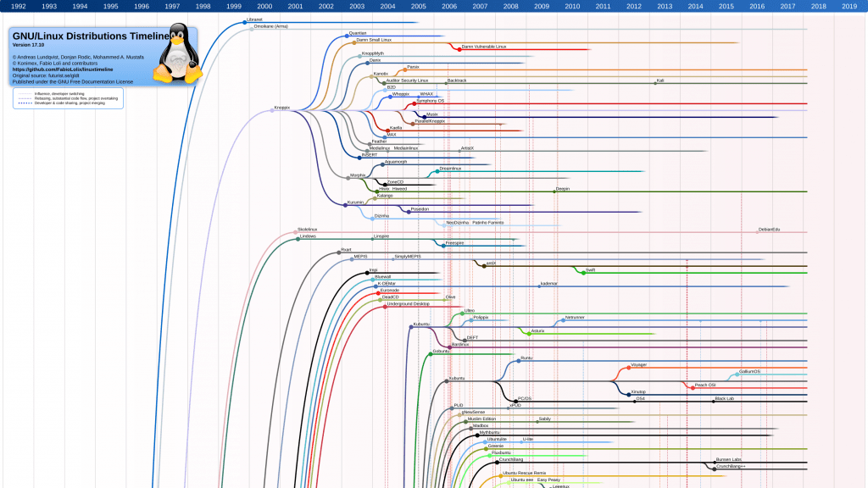Select the 2005 year column header
This screenshot has width=868, height=488.
(x=419, y=6)
